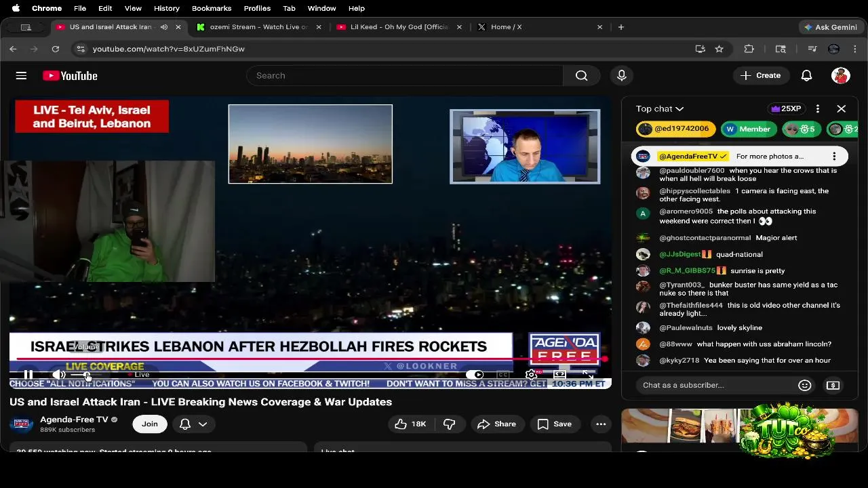
Task: Open more actions below the video
Action: click(601, 424)
